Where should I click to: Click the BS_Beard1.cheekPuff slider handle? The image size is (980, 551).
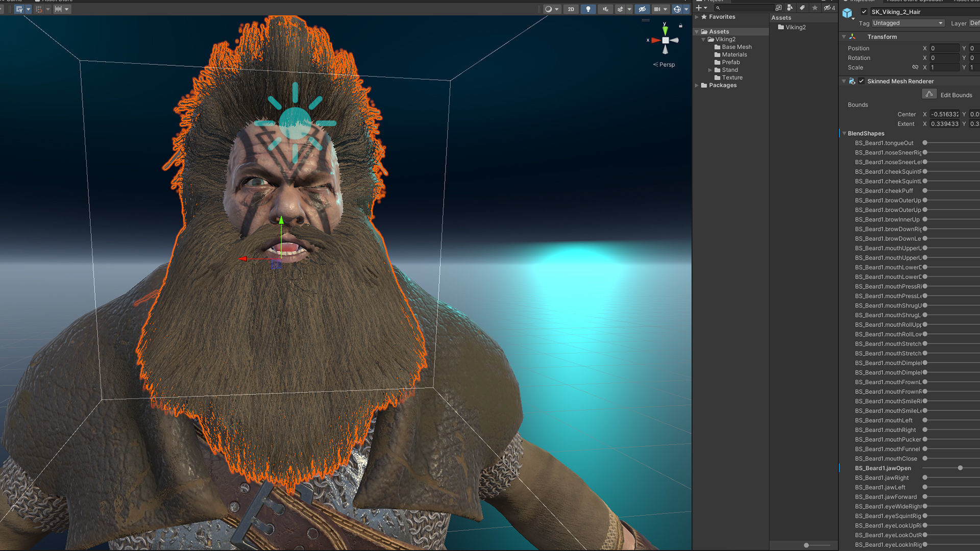[x=925, y=191]
